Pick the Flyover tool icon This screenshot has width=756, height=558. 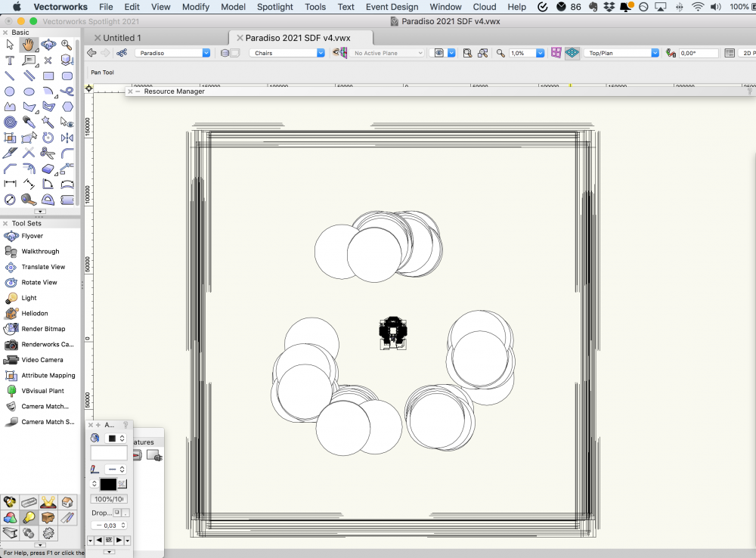pos(11,236)
